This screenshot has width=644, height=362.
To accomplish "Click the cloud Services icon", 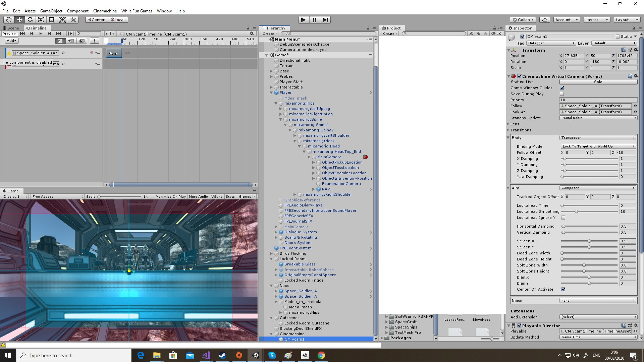I will coord(544,20).
